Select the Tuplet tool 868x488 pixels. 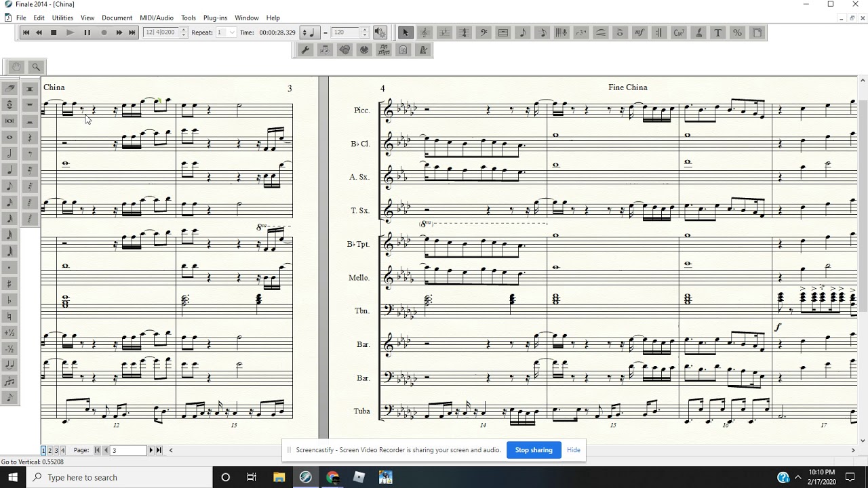581,32
